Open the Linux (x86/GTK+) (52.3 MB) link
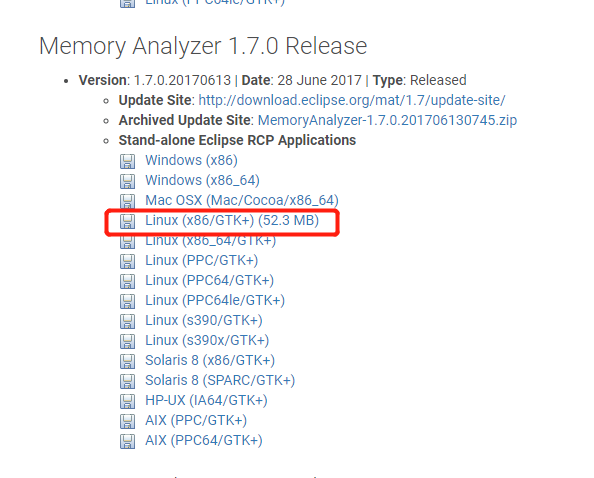 pos(232,220)
